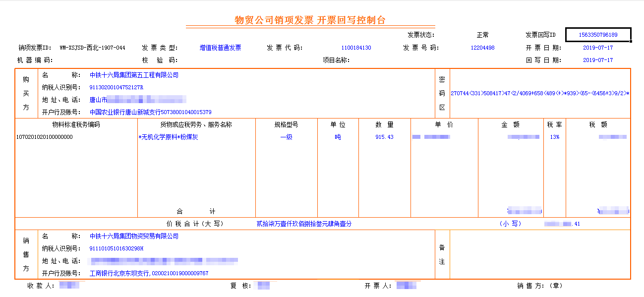Click the 物料标准税务编码 column header
644x297 pixels.
tap(76, 125)
